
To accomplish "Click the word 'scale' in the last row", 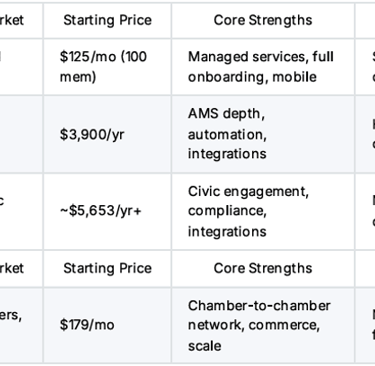I will click(x=204, y=346).
